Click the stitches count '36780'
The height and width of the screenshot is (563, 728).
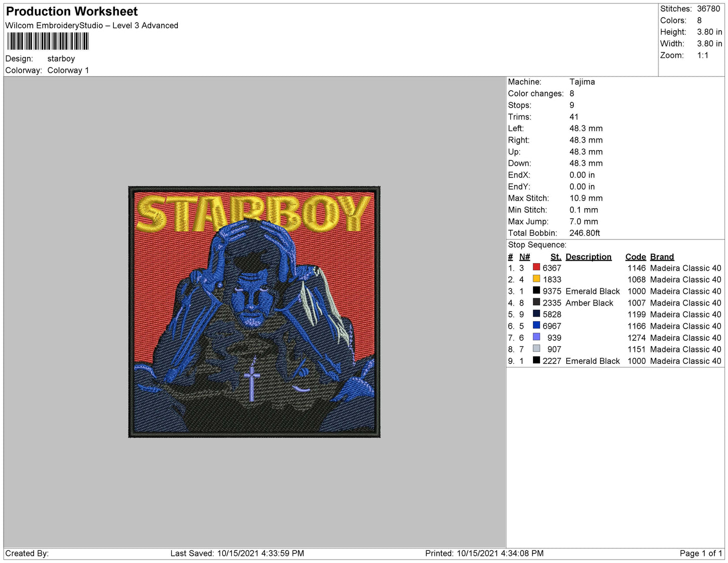pos(708,9)
